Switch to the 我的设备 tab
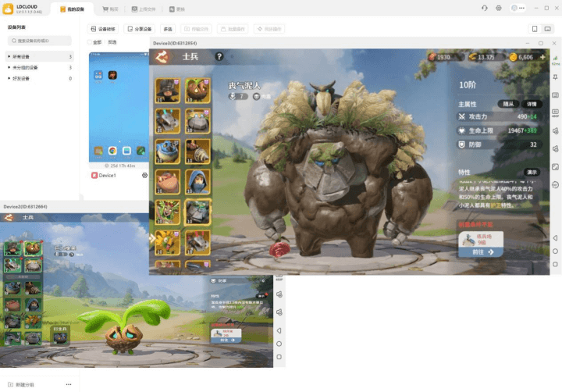The width and height of the screenshot is (562, 392). [x=73, y=9]
